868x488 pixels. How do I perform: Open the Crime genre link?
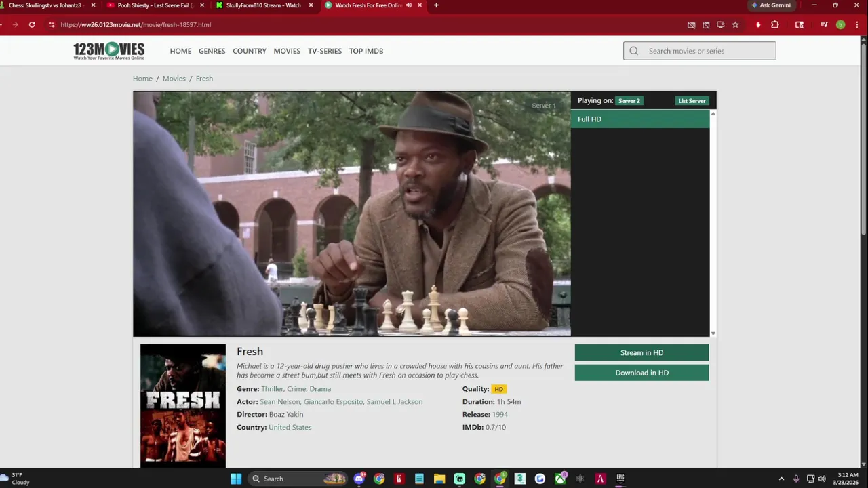pos(296,389)
